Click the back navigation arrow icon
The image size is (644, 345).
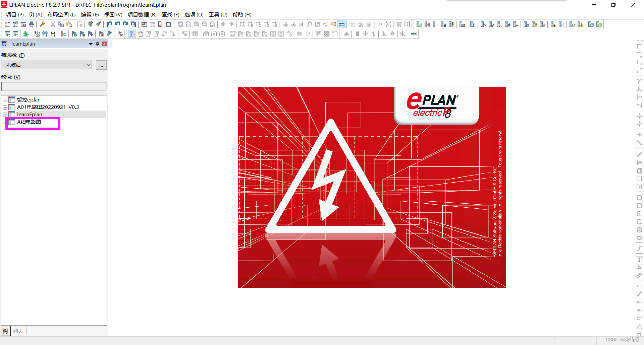click(x=223, y=24)
